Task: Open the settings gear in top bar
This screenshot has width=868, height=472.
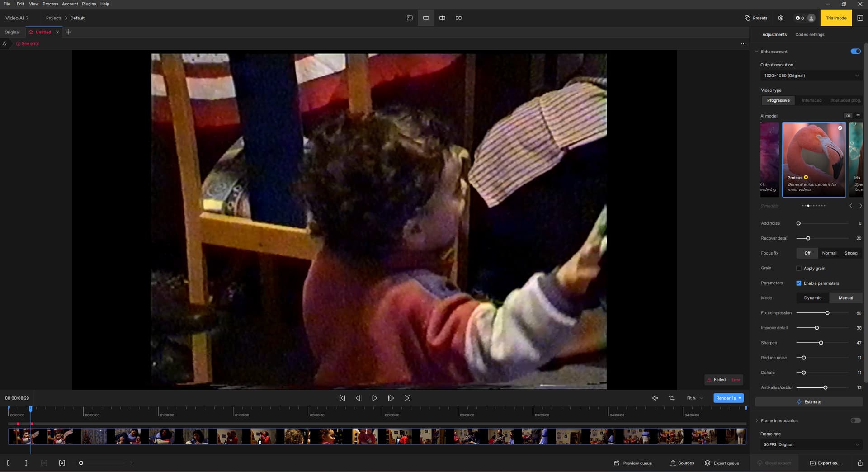Action: tap(781, 18)
